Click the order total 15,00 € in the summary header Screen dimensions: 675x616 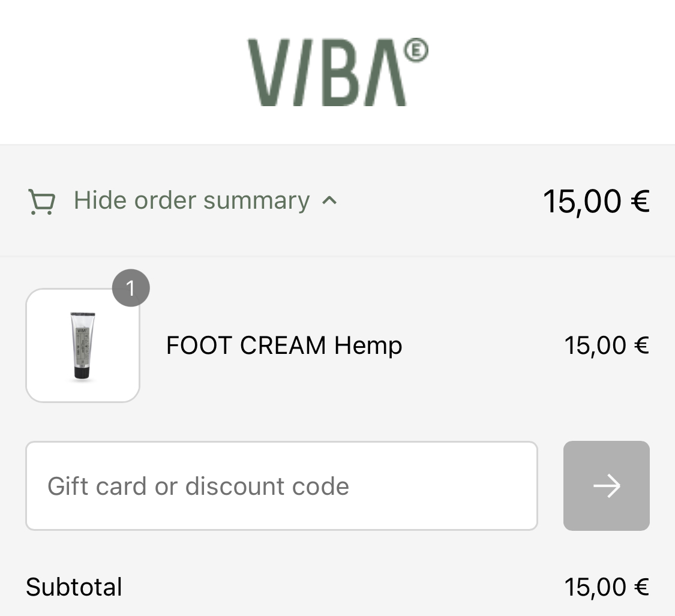[x=596, y=201]
